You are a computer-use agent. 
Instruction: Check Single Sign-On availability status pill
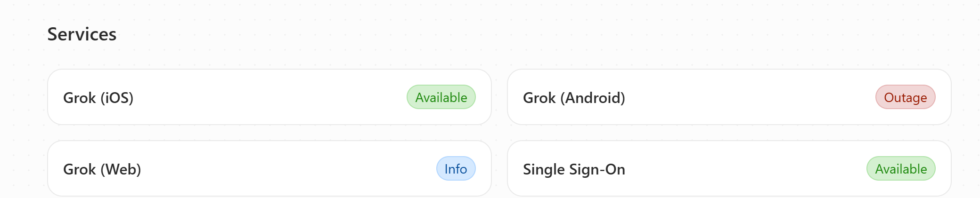coord(901,169)
